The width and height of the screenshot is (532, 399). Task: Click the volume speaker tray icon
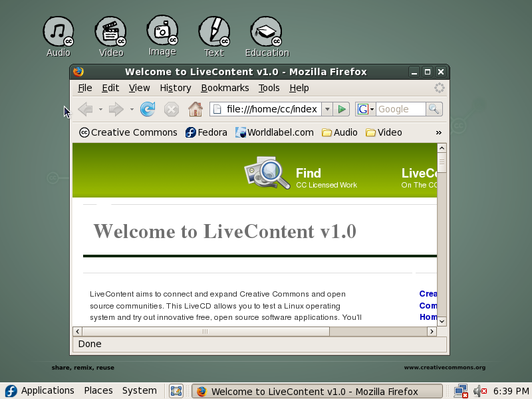[479, 391]
